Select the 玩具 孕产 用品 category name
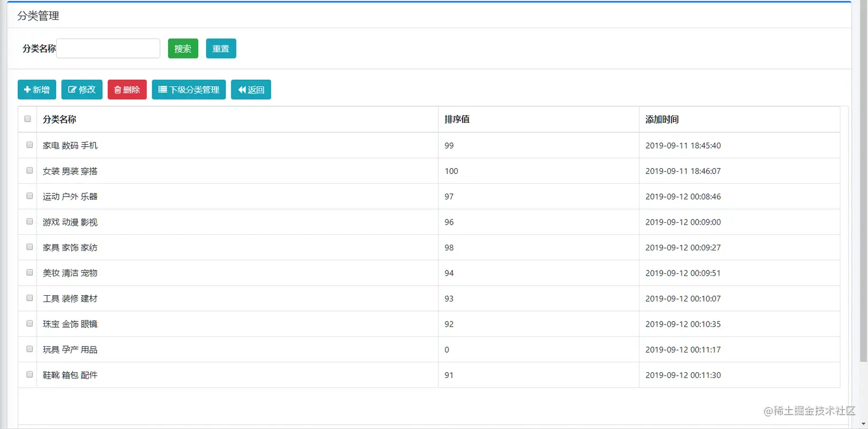 pos(70,349)
